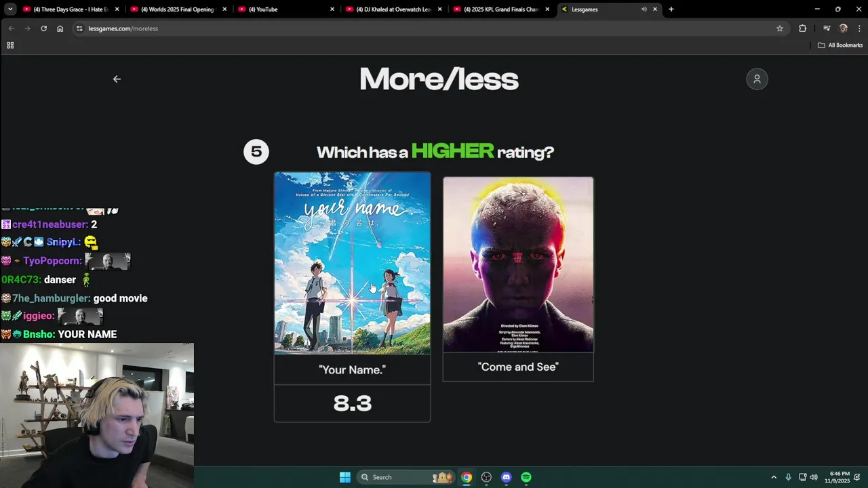This screenshot has height=488, width=868.
Task: Click the 0R4C73 "danser" chat message
Action: coord(60,279)
